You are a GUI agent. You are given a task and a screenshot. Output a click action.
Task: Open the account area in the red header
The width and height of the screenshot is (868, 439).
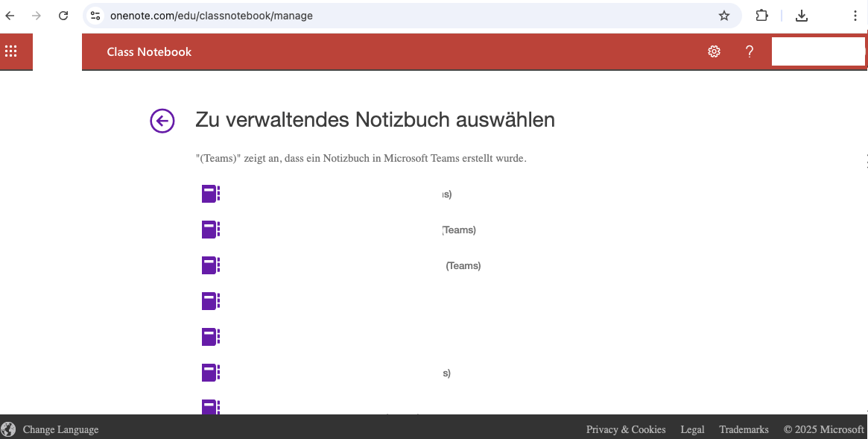coord(817,51)
